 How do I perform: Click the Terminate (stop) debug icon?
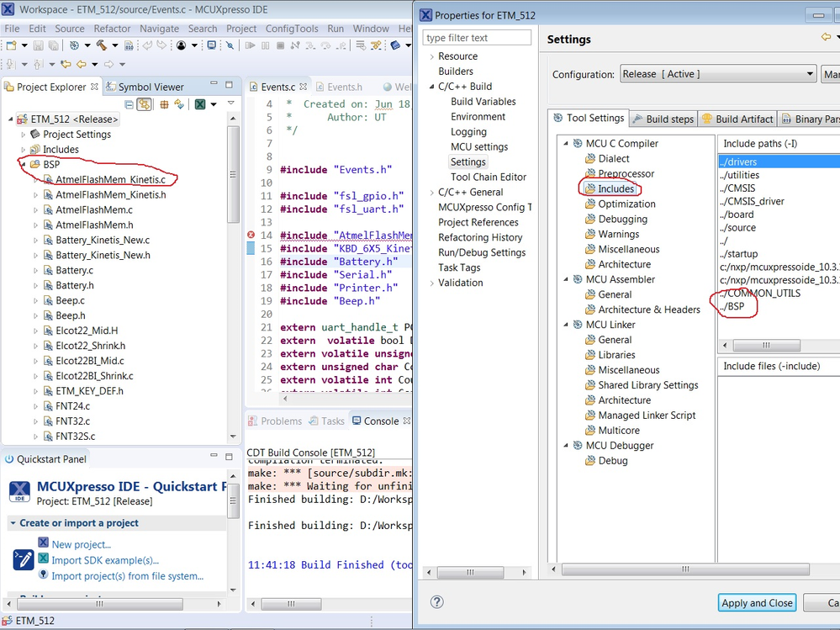click(280, 45)
